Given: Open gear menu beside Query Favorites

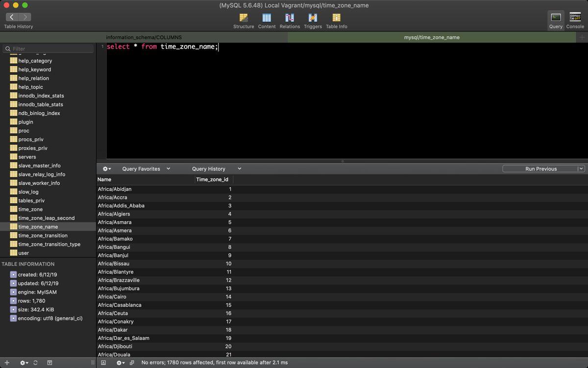Looking at the screenshot, I should click(106, 169).
